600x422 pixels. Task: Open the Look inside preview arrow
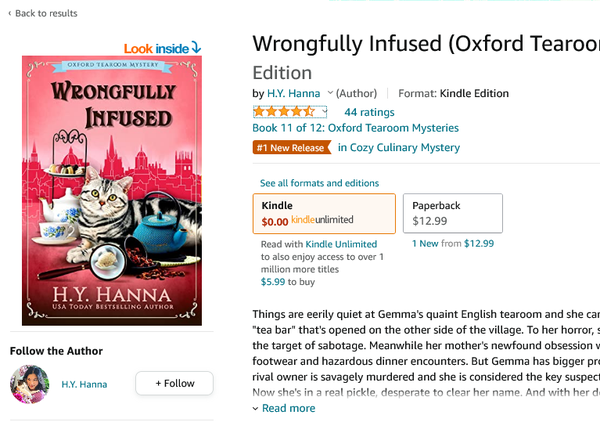pos(196,47)
